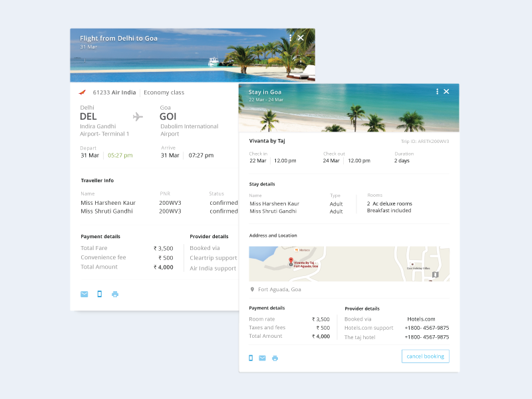Click the Hotels.com link under Provider details
Image resolution: width=532 pixels, height=399 pixels.
(422, 319)
